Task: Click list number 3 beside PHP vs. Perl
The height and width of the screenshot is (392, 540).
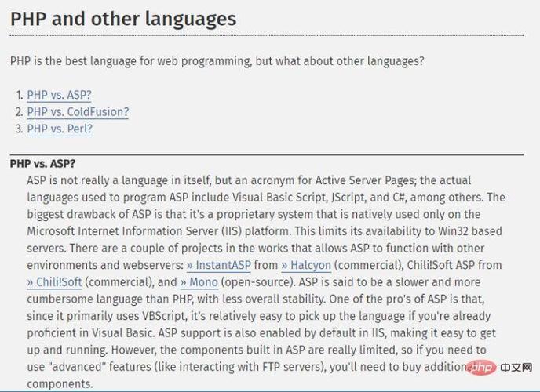Action: [20, 129]
